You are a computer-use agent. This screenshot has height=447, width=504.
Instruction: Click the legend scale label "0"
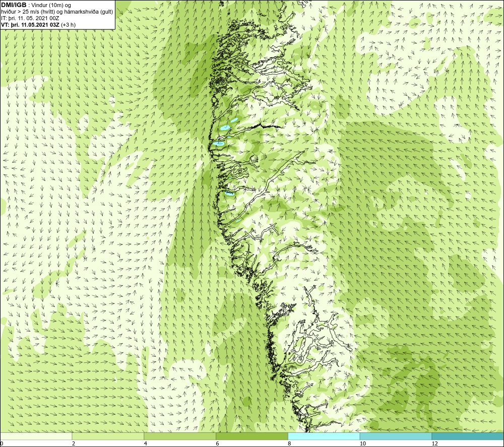pos(2,443)
